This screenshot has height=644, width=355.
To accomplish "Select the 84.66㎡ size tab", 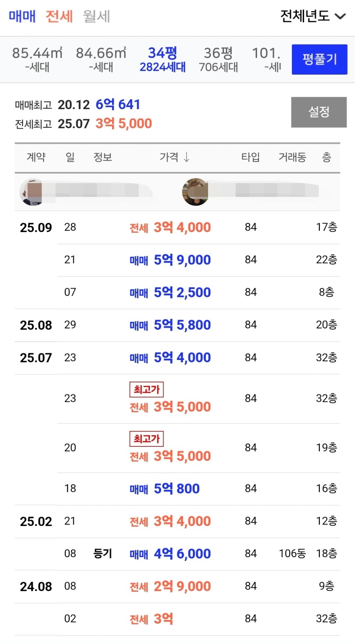I will (x=101, y=59).
